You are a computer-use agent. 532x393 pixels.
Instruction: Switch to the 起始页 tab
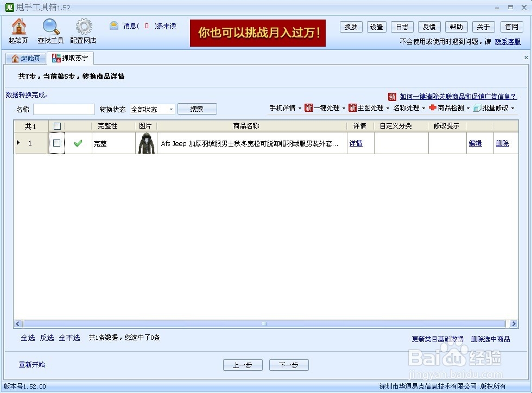tap(26, 58)
